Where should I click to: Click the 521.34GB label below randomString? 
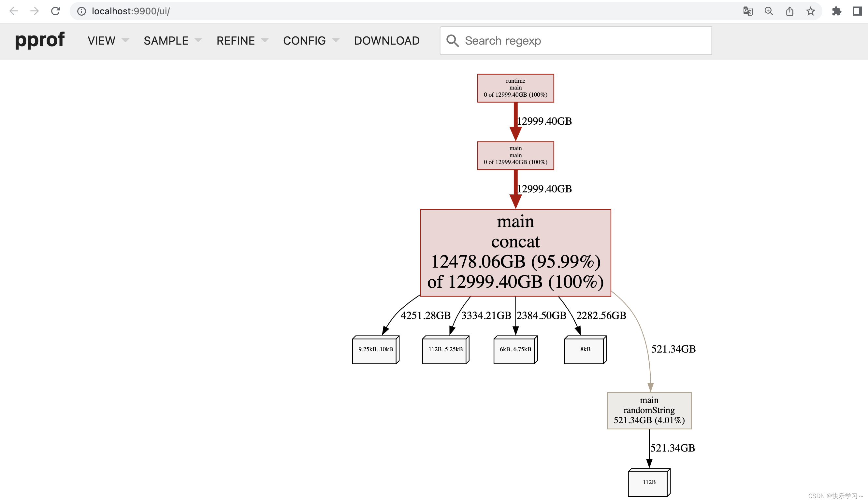coord(673,448)
